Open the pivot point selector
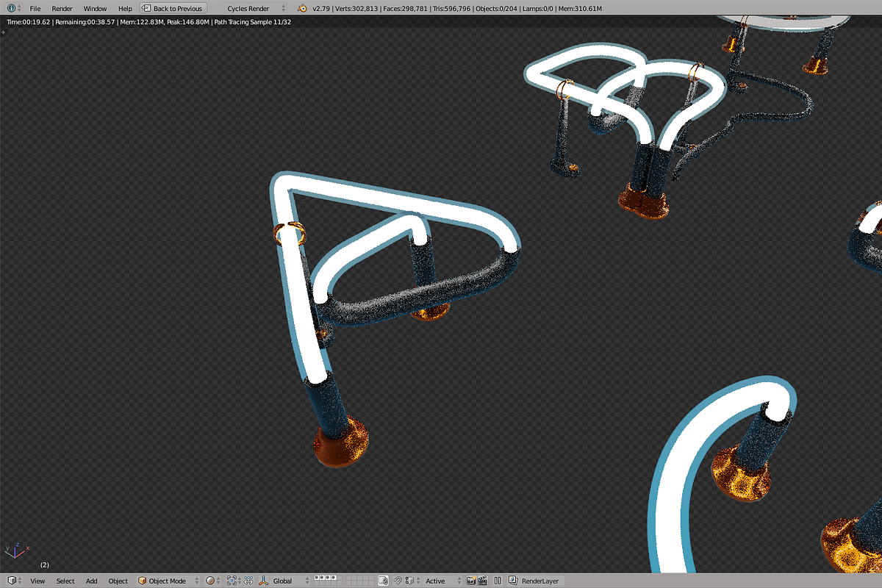The width and height of the screenshot is (882, 588). coord(234,581)
